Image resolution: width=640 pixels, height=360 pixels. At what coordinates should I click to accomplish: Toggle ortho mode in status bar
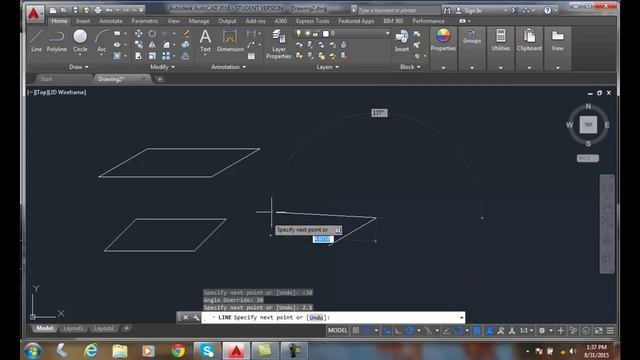398,331
